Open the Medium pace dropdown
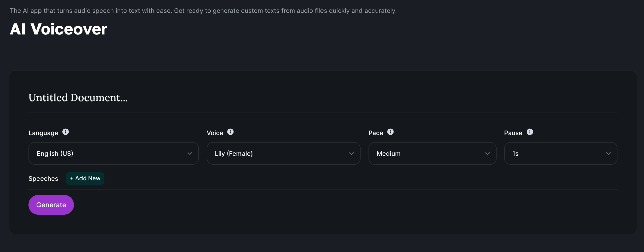This screenshot has height=252, width=644. 432,154
